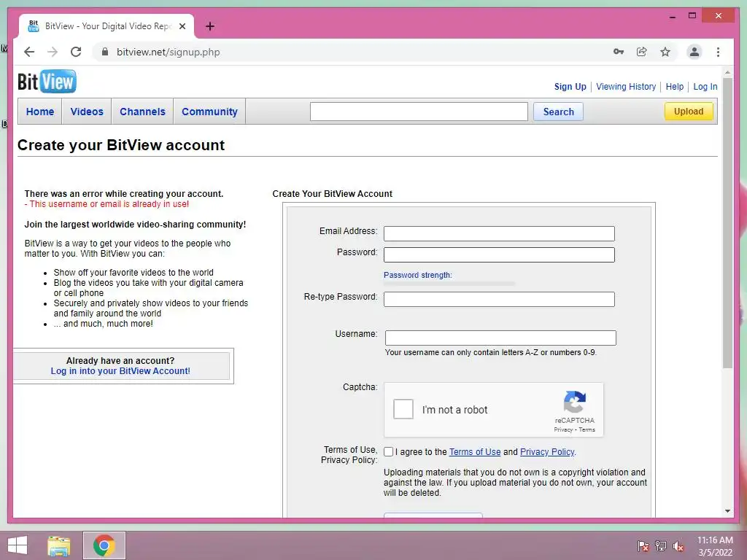Open the saved passwords key icon

[619, 52]
